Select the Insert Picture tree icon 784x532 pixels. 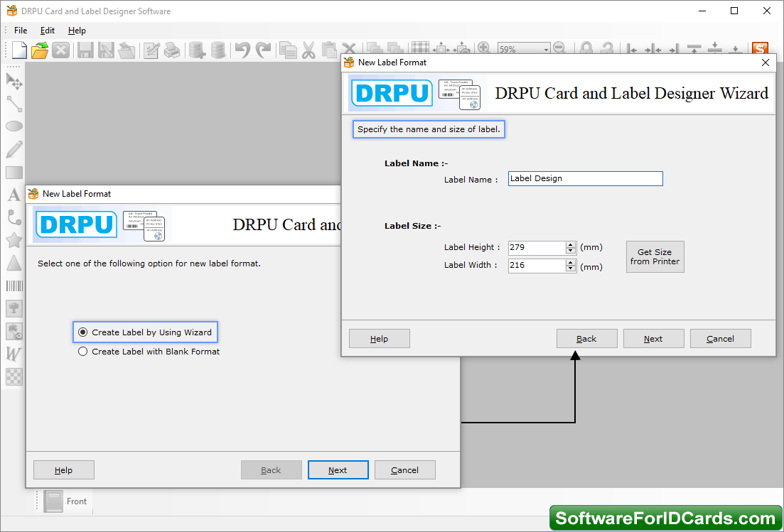tap(14, 308)
